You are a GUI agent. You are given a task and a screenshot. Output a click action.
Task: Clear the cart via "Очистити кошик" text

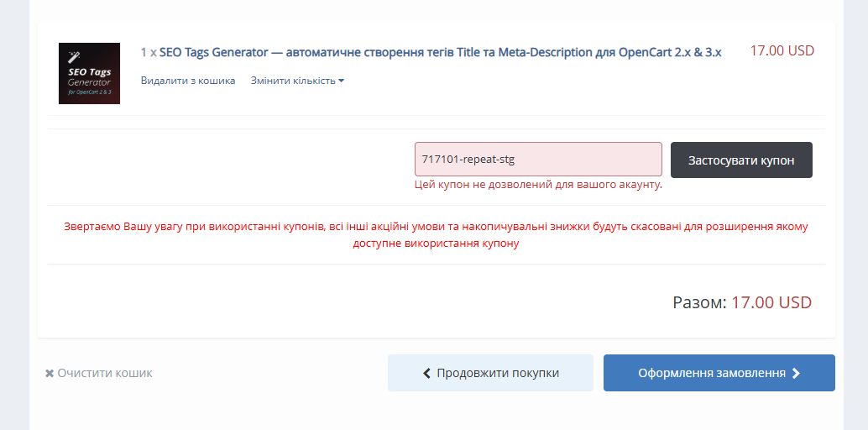(x=105, y=373)
